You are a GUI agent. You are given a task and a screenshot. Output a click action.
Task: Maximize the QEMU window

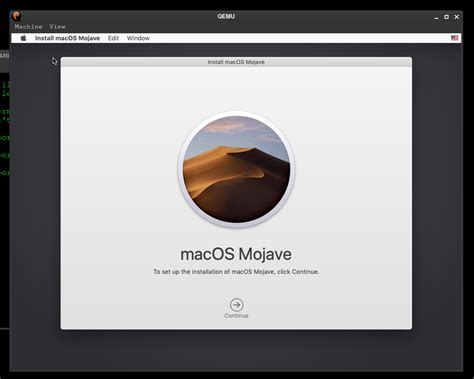[x=446, y=17]
